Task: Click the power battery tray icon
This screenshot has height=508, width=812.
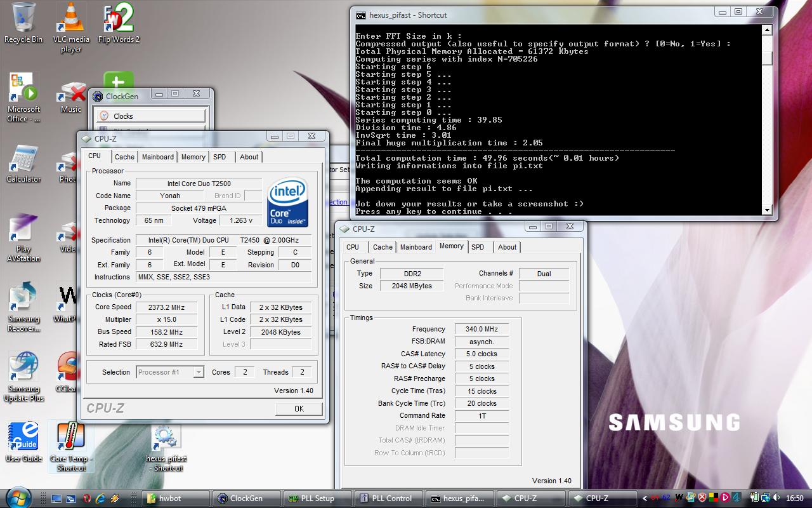Action: click(755, 498)
